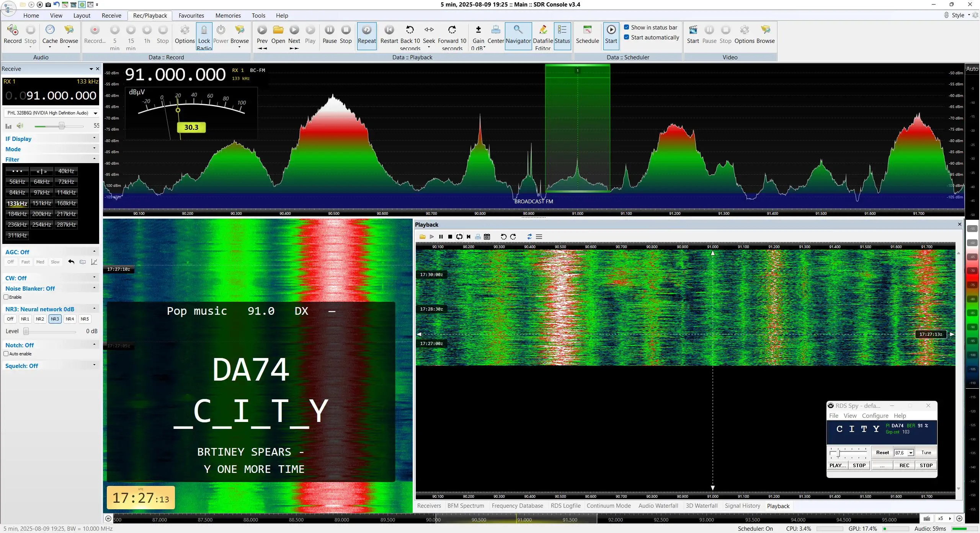980x533 pixels.
Task: Uncheck Show in status bar
Action: pyautogui.click(x=627, y=27)
